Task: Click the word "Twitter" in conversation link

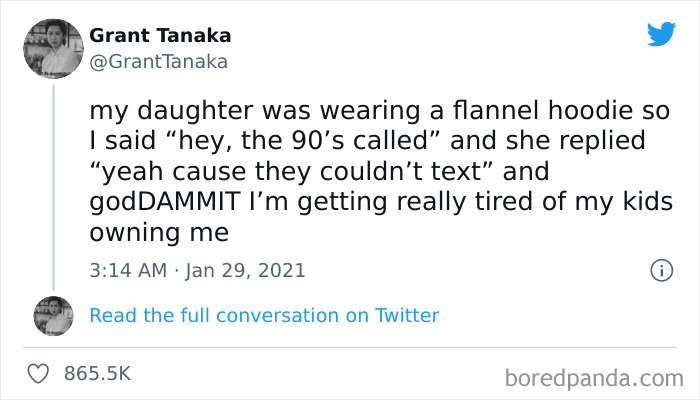Action: click(407, 315)
